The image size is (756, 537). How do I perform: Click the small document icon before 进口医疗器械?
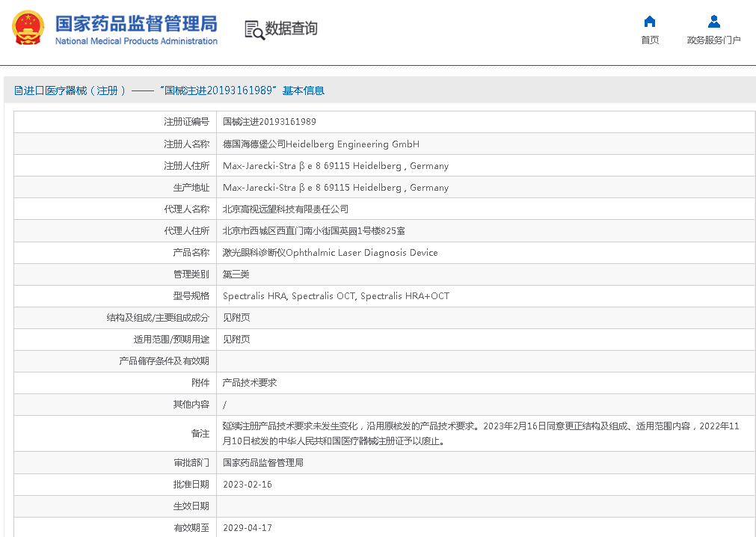[19, 91]
